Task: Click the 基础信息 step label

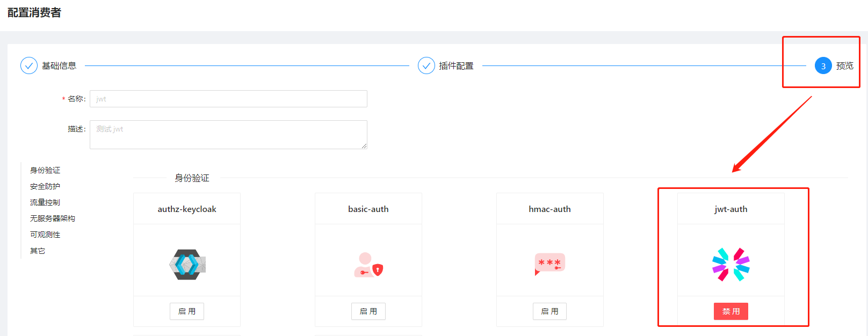Action: (x=59, y=65)
